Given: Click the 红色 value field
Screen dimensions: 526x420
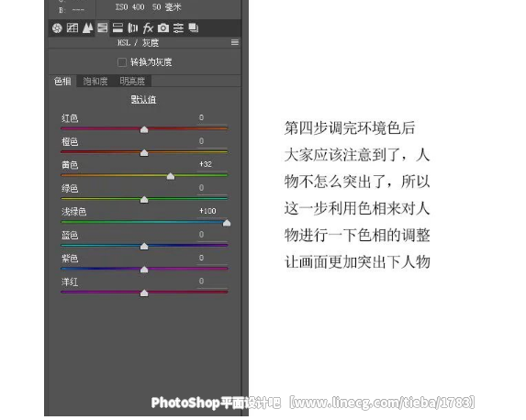Looking at the screenshot, I should coord(212,118).
